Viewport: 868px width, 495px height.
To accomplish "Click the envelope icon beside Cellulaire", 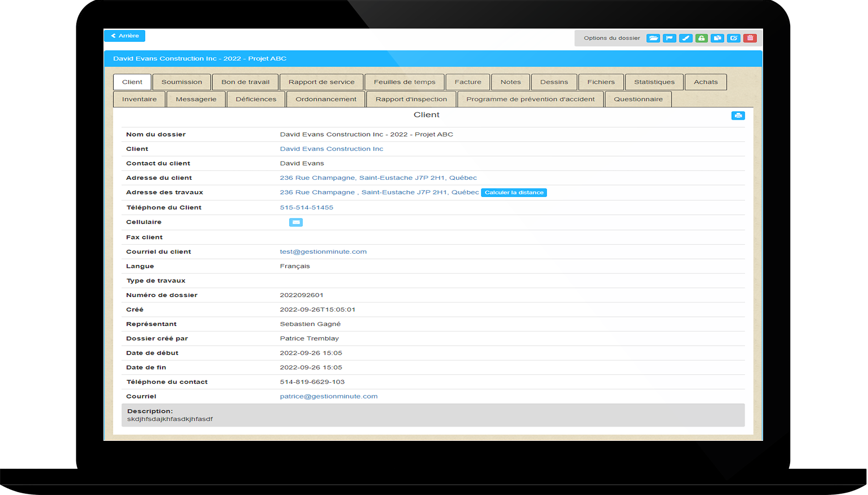I will point(296,223).
